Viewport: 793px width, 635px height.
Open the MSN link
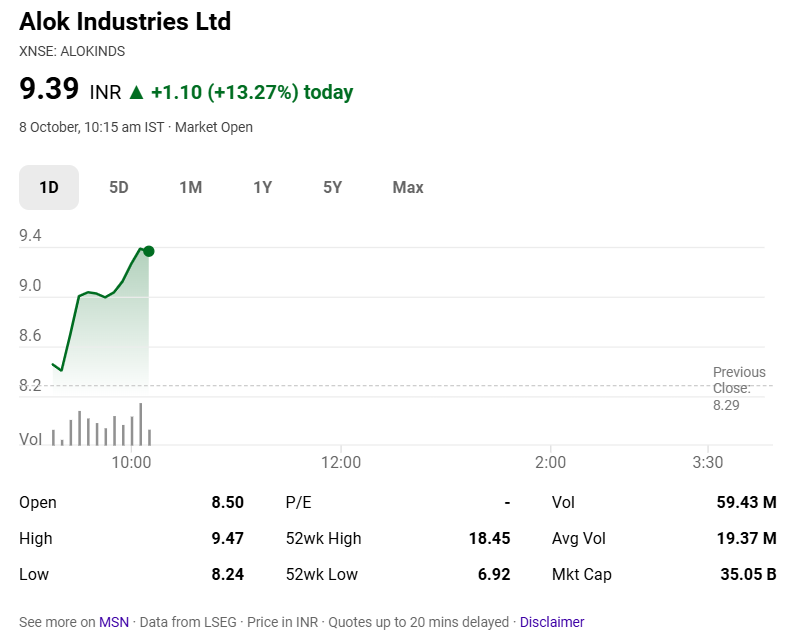click(x=114, y=622)
